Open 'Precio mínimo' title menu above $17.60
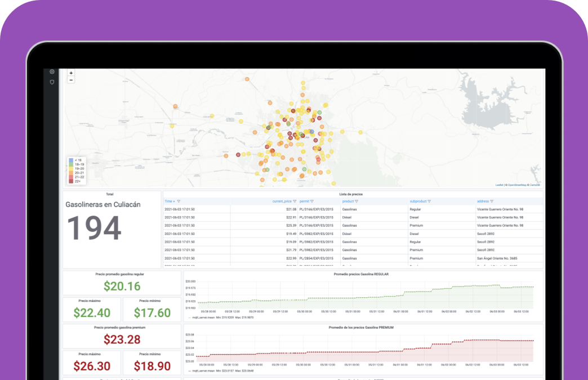Viewport: 588px width, 380px height. [x=150, y=301]
